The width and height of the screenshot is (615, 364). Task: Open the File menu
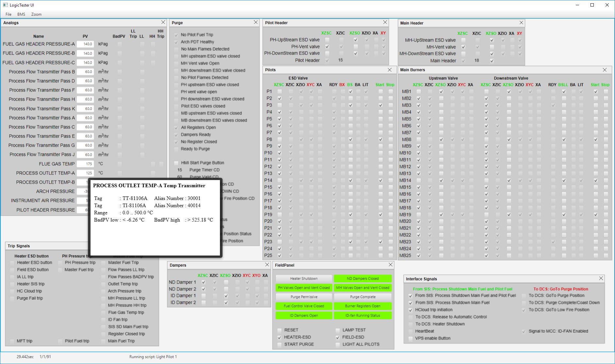[8, 14]
